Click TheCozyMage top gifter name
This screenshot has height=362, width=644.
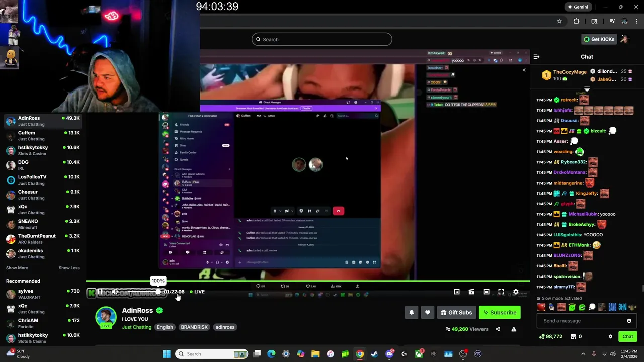pyautogui.click(x=570, y=72)
